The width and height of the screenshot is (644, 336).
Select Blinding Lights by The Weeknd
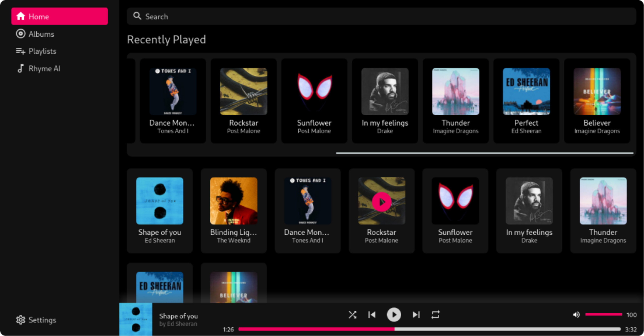click(x=234, y=211)
